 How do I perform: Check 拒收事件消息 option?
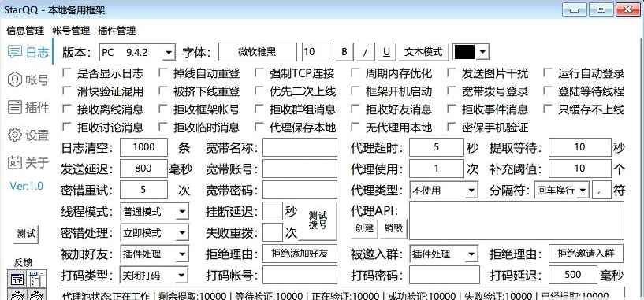(451, 109)
